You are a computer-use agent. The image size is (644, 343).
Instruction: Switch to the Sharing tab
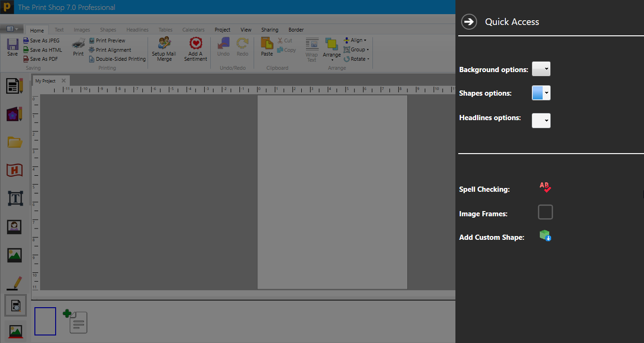(x=270, y=30)
